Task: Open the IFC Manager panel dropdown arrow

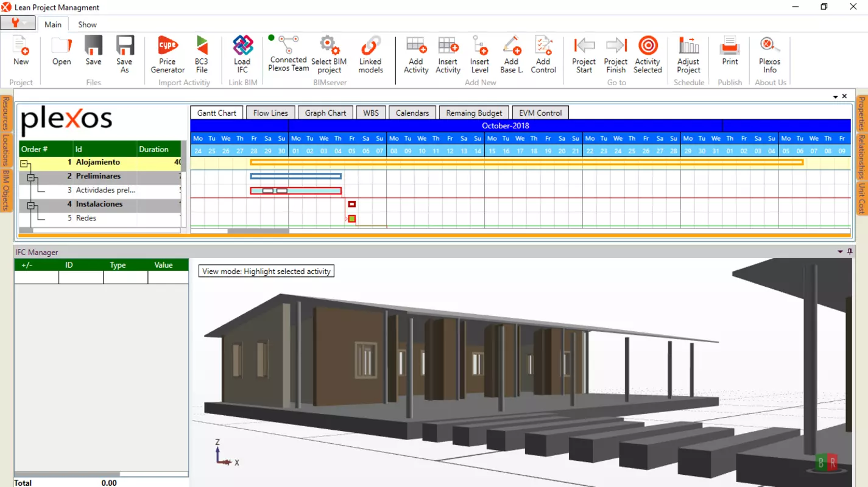Action: tap(841, 251)
